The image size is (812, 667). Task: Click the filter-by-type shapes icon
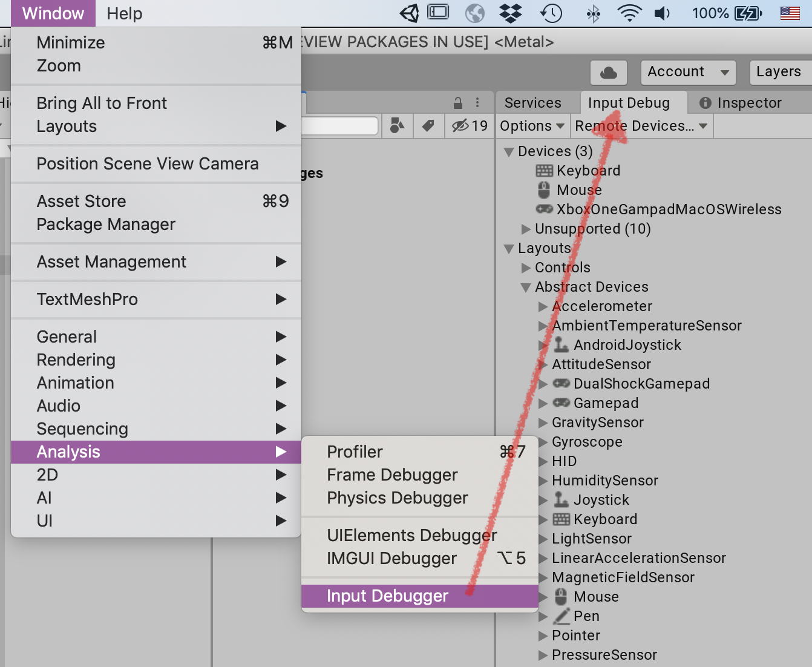397,126
